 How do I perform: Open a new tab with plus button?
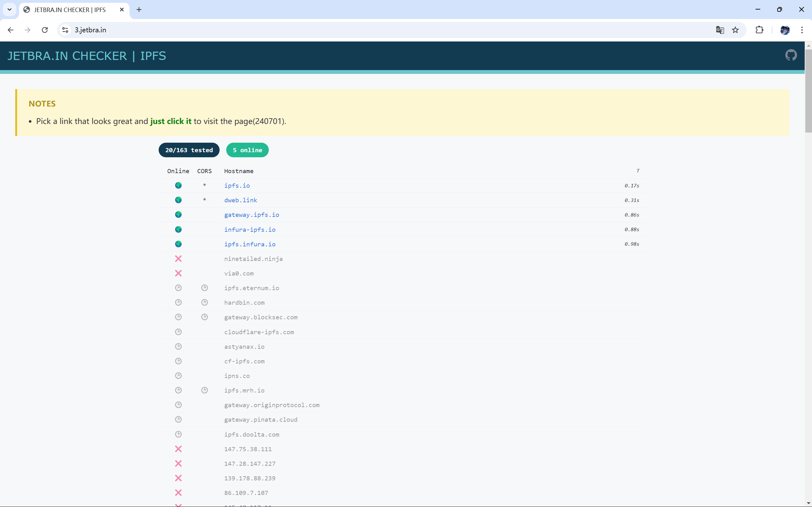139,10
